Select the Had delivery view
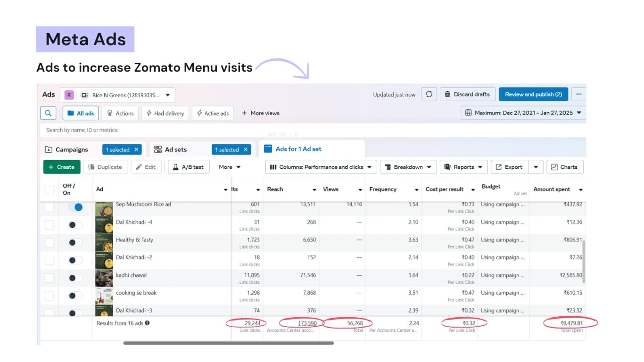This screenshot has width=644, height=362. coord(165,113)
